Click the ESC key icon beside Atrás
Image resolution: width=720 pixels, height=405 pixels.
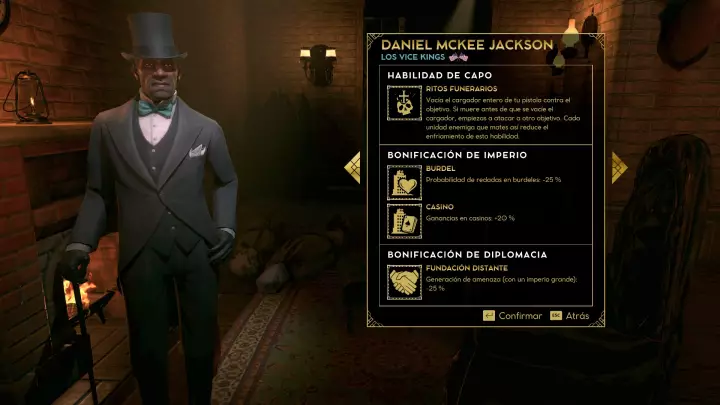pos(556,315)
